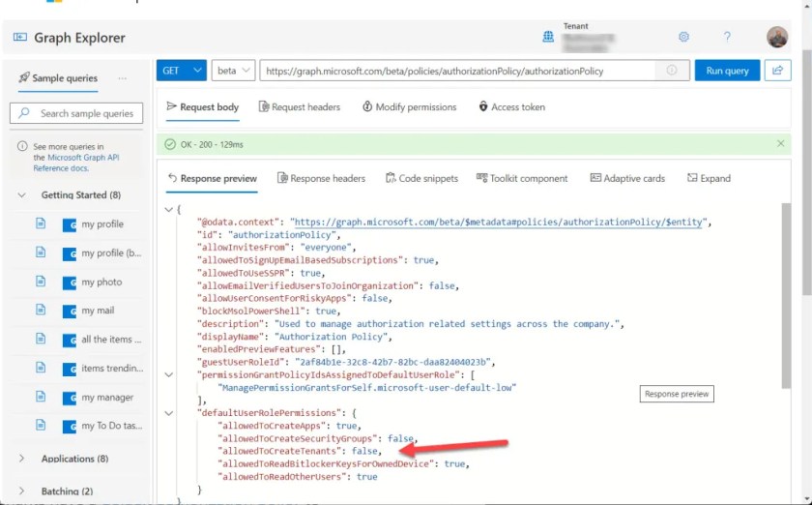Dismiss the OK 200 status banner

(780, 143)
